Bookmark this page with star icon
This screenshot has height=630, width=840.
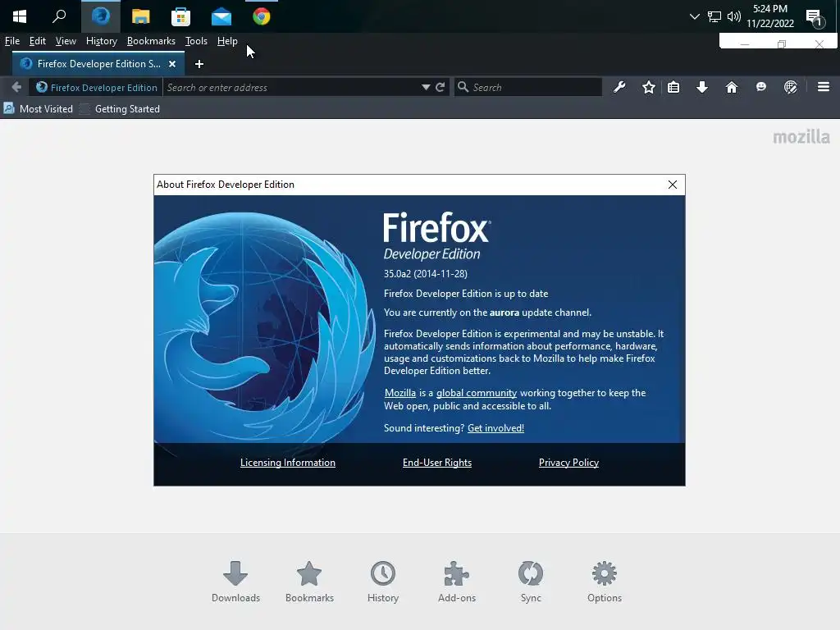(648, 87)
